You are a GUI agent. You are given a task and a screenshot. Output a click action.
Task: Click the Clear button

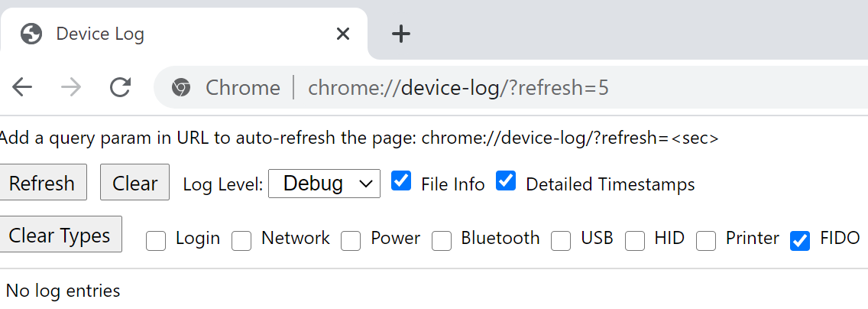[135, 182]
